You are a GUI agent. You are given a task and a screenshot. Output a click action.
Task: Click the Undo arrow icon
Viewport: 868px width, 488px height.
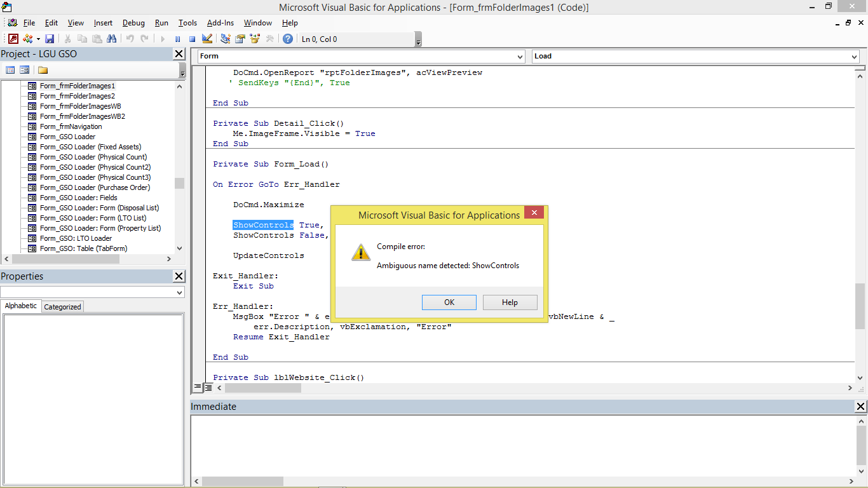click(x=130, y=39)
